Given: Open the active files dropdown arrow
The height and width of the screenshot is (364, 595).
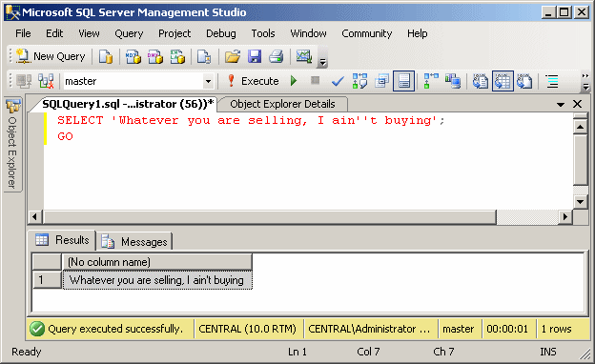Looking at the screenshot, I should tap(561, 104).
